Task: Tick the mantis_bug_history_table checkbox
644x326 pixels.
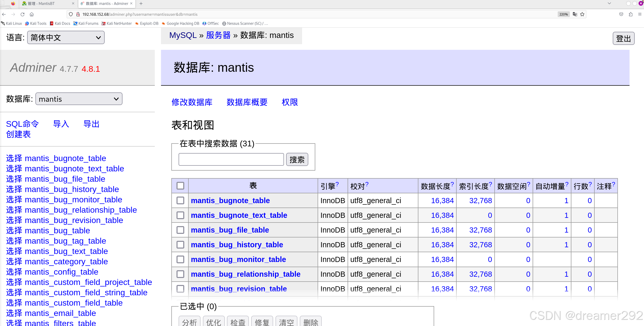Action: [180, 245]
